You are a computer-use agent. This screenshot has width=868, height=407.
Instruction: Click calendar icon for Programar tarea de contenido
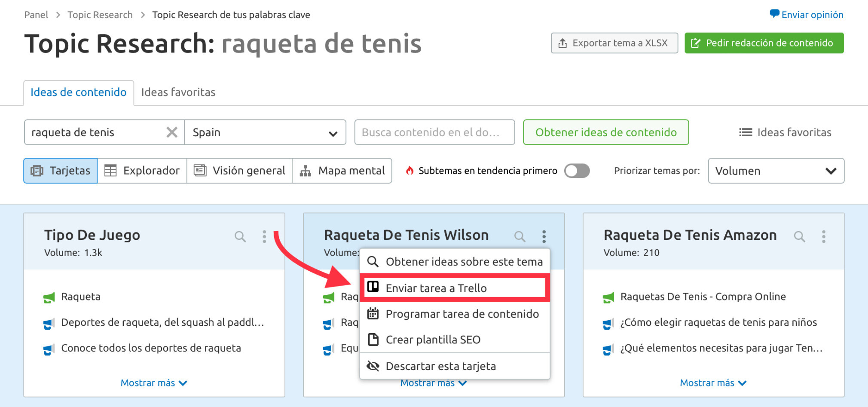[x=373, y=313]
